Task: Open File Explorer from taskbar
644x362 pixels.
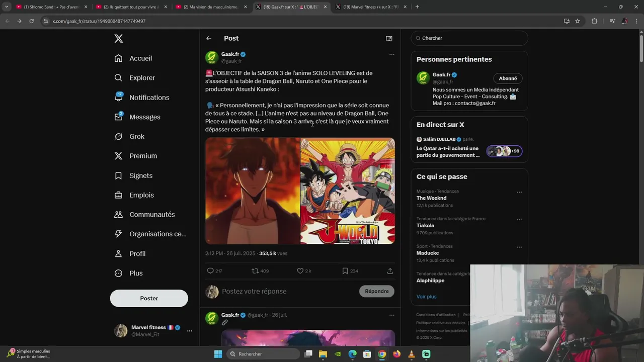Action: (323, 354)
